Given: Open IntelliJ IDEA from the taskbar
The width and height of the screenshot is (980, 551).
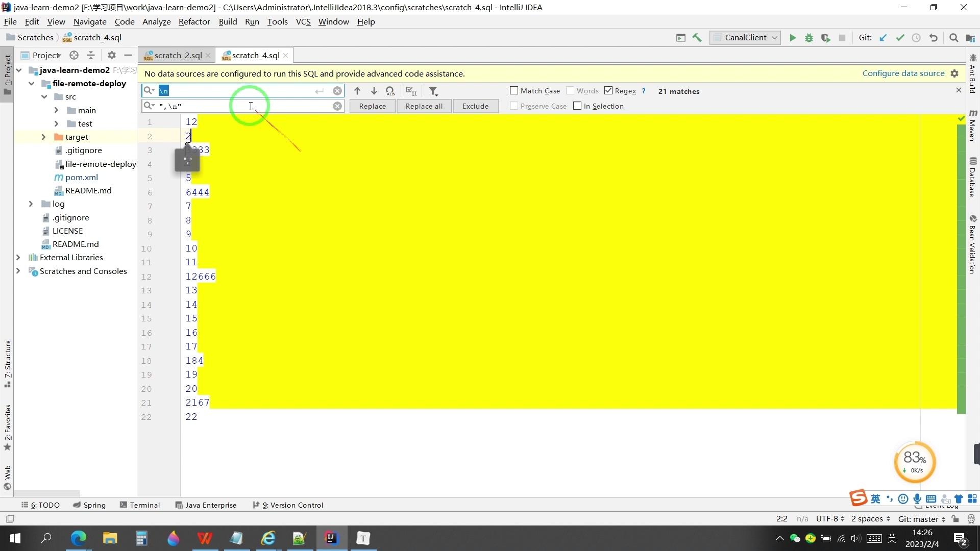Looking at the screenshot, I should [331, 538].
